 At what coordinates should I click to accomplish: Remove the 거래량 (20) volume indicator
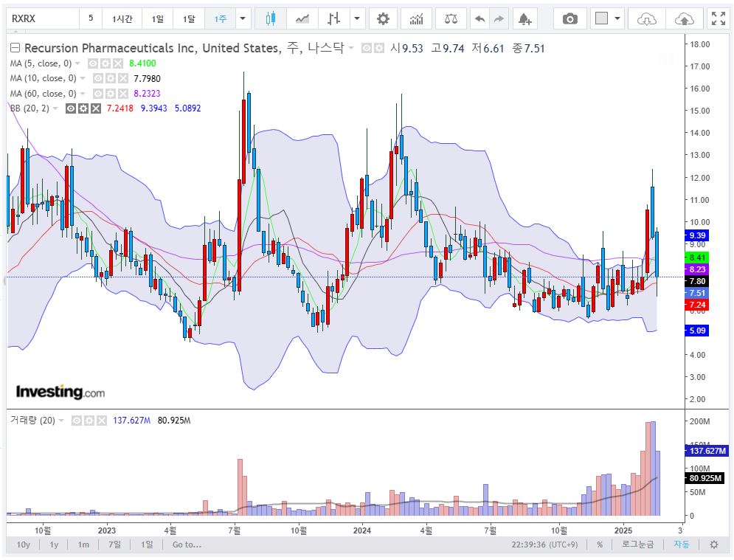(x=101, y=421)
